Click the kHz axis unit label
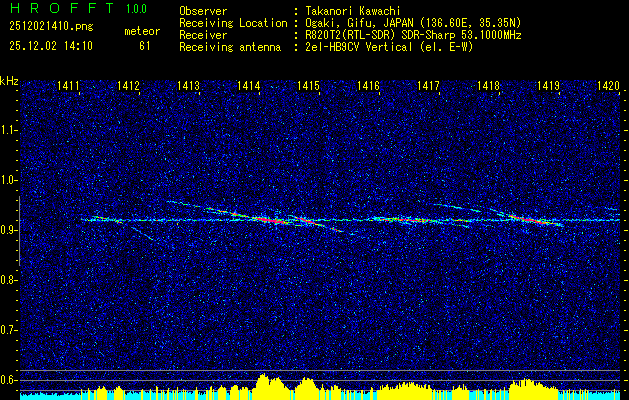Image resolution: width=629 pixels, height=400 pixels. coord(9,81)
